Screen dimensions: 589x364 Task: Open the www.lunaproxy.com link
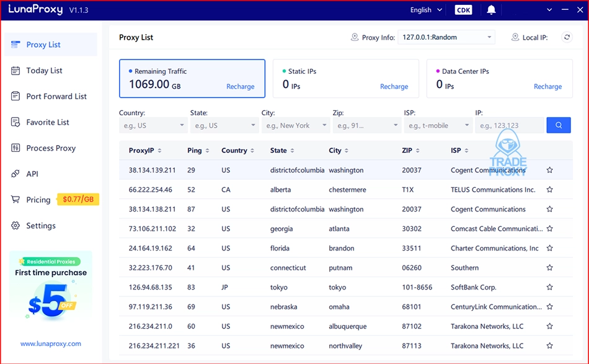51,344
